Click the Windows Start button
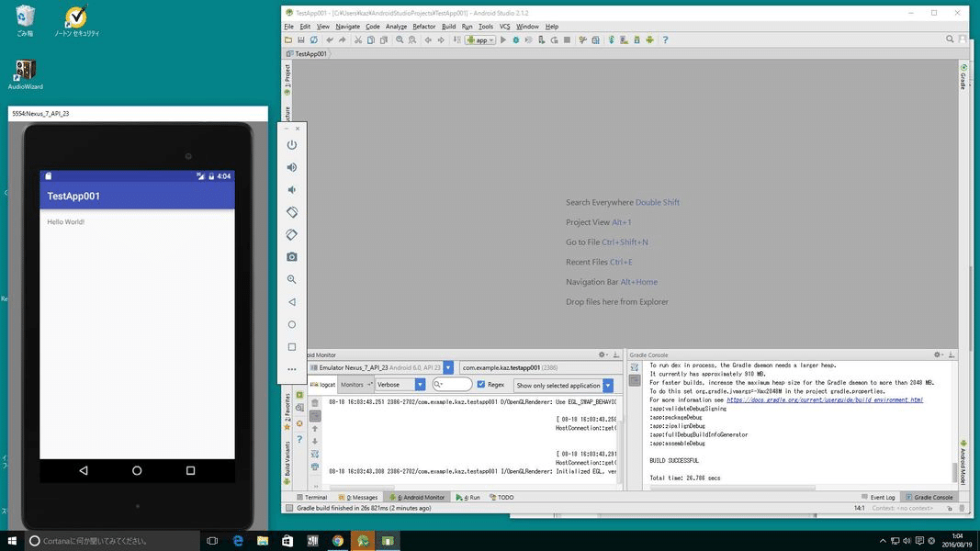The image size is (980, 551). 12,541
